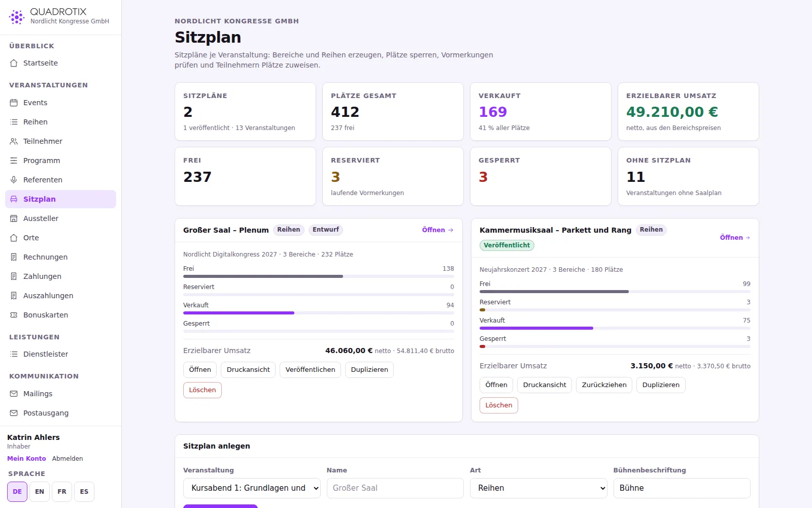Click the Sitzplan seat icon
Image resolution: width=812 pixels, height=508 pixels.
pos(14,199)
